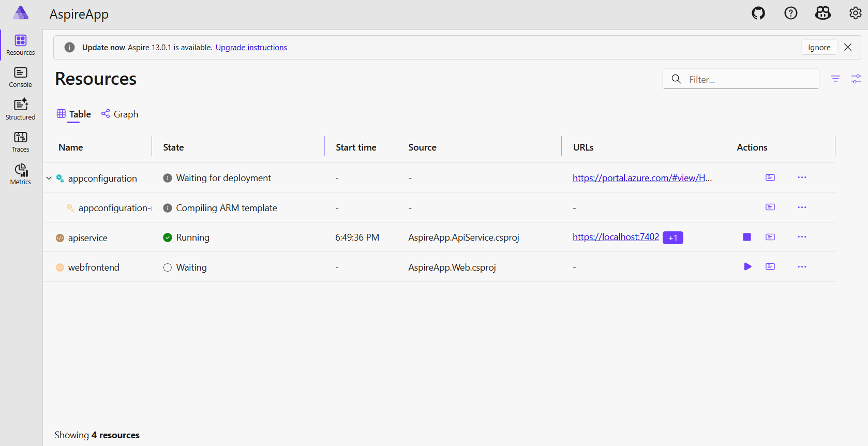Viewport: 868px width, 446px height.
Task: Switch to the Graph view tab
Action: (x=120, y=114)
